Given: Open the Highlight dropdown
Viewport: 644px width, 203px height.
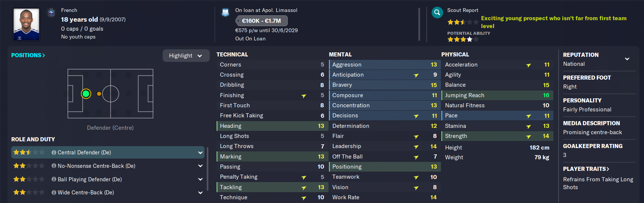Looking at the screenshot, I should point(186,56).
